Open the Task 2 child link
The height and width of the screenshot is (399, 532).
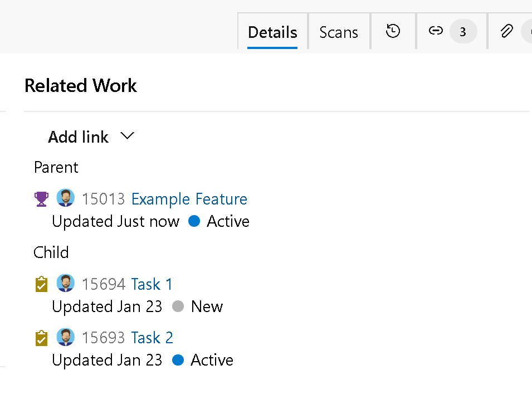point(152,338)
